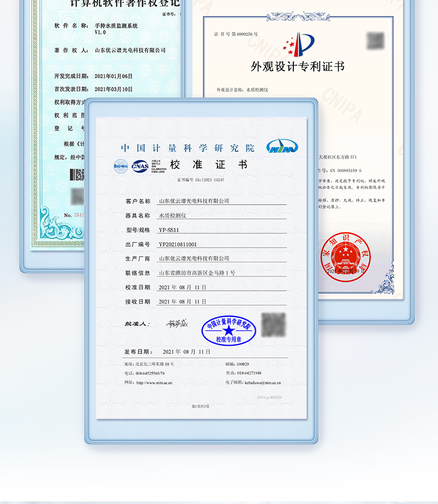This screenshot has height=504, width=438.
Task: Click the 中国计量科学研究院 heading
Action: (x=187, y=148)
